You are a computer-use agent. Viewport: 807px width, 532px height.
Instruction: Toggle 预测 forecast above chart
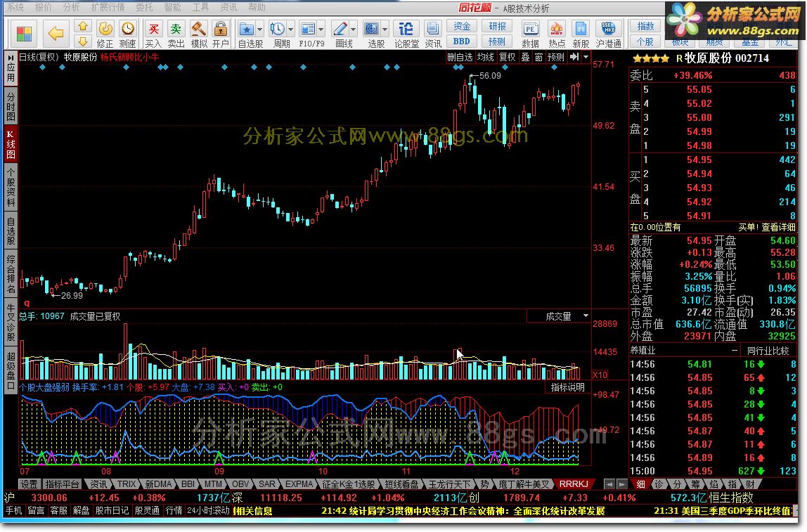point(555,57)
